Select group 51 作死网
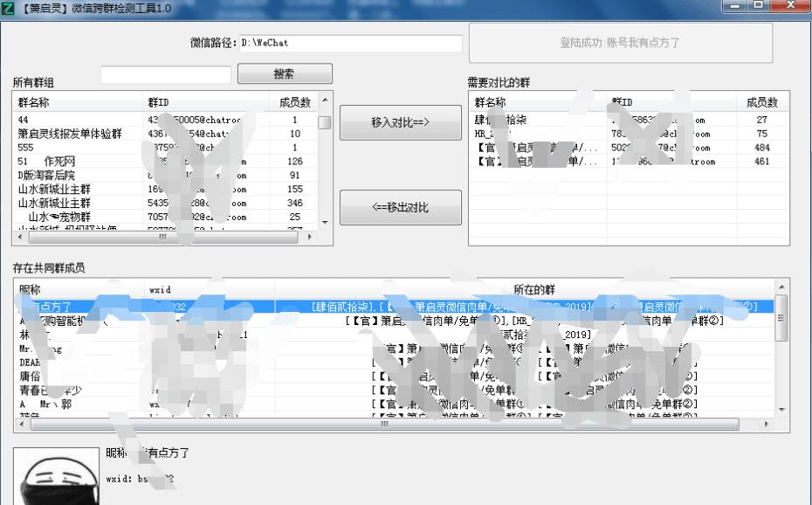 coord(165,162)
